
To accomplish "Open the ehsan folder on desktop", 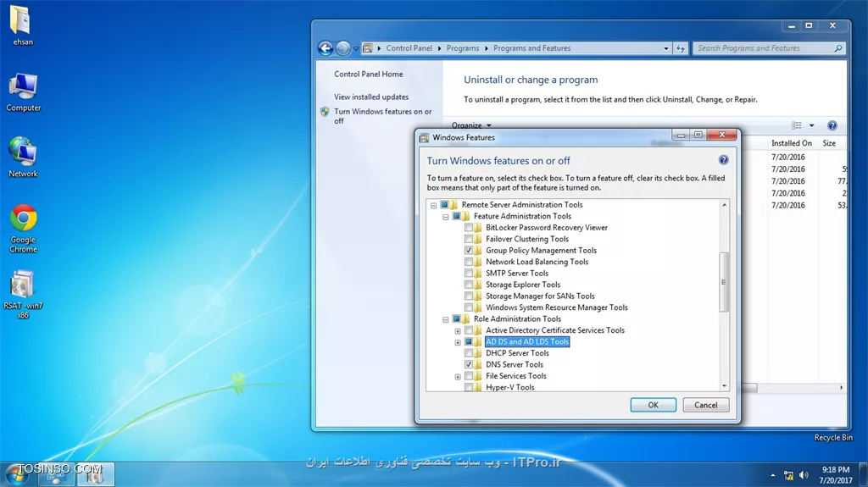I will click(21, 25).
